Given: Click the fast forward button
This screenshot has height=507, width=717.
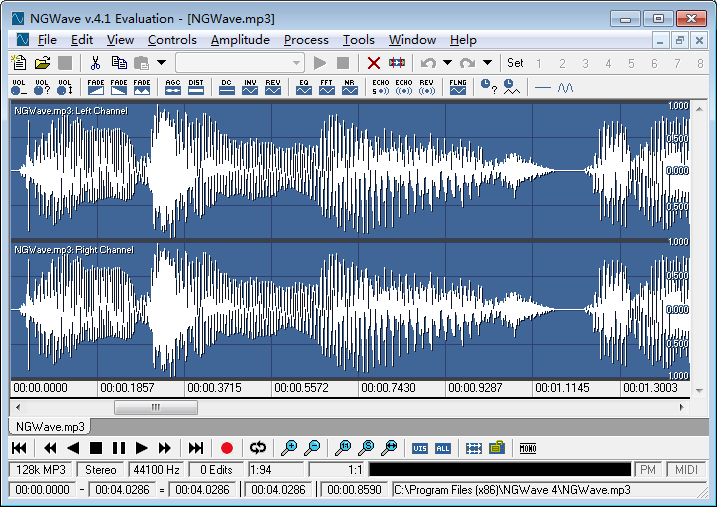Looking at the screenshot, I should [164, 448].
